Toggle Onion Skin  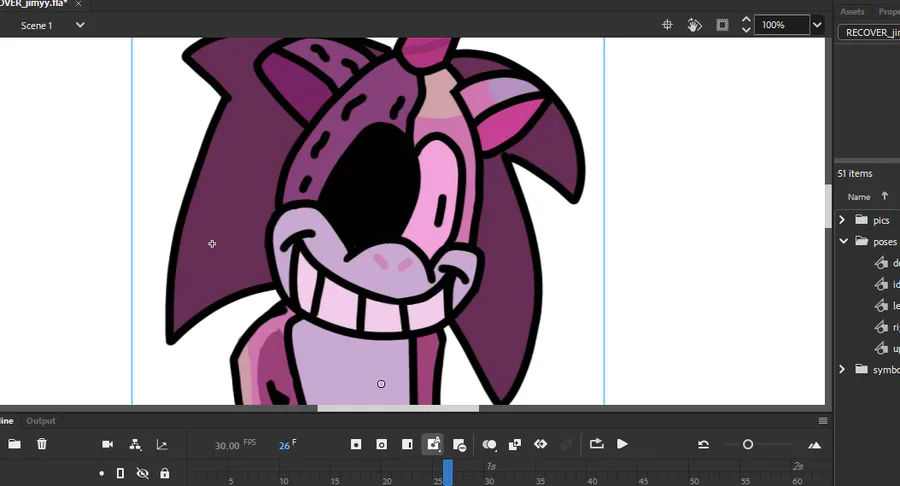(x=489, y=445)
